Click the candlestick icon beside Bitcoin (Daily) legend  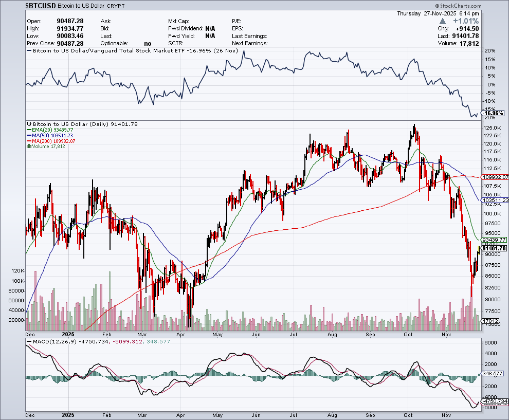tap(29, 124)
